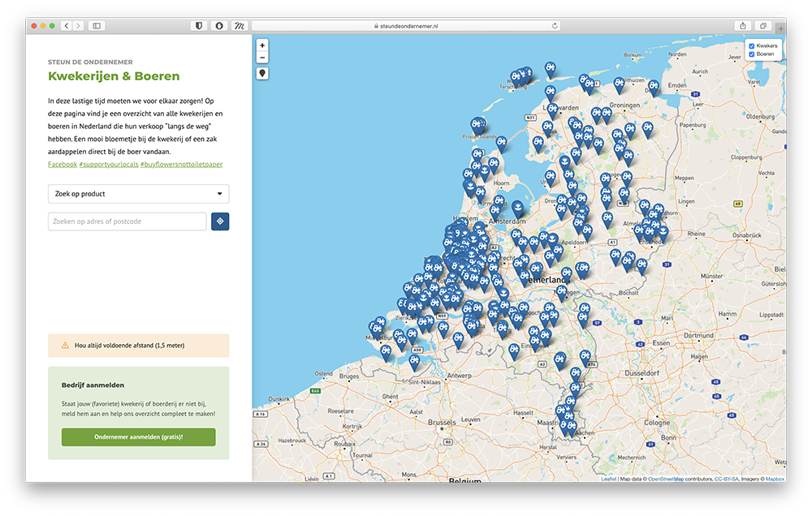Image resolution: width=812 pixels, height=516 pixels.
Task: Show the Safari sidebar
Action: pos(97,26)
